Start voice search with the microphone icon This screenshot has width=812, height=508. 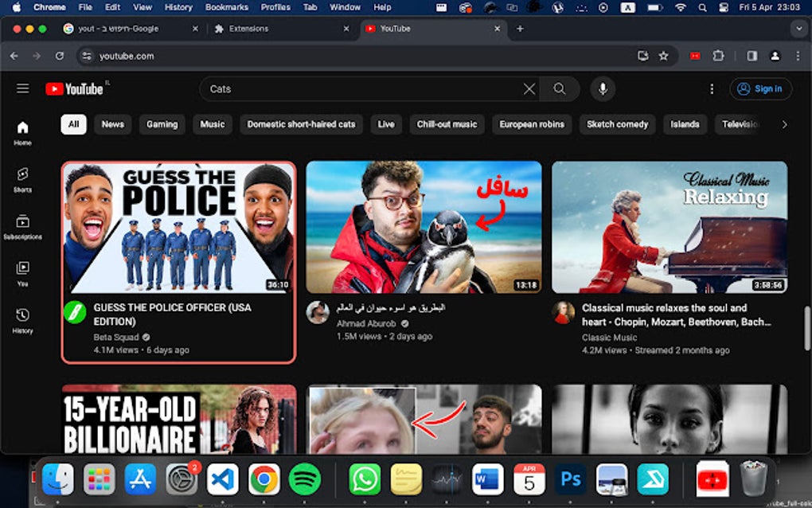[x=603, y=89]
